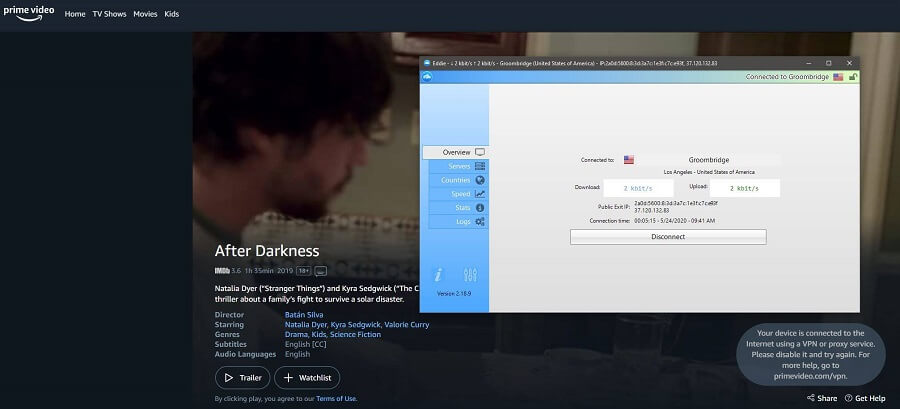Open the Terms of Use link

click(336, 399)
